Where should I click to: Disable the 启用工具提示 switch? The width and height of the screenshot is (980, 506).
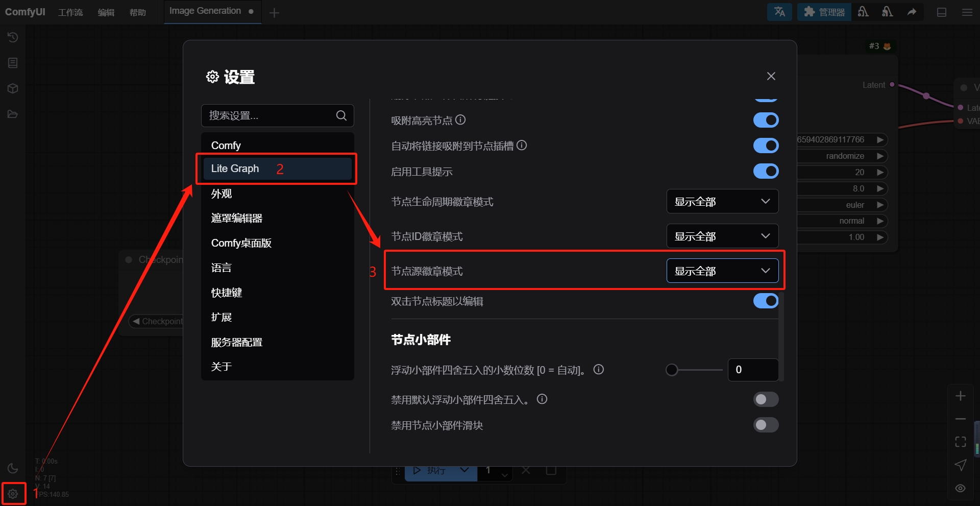coord(766,171)
